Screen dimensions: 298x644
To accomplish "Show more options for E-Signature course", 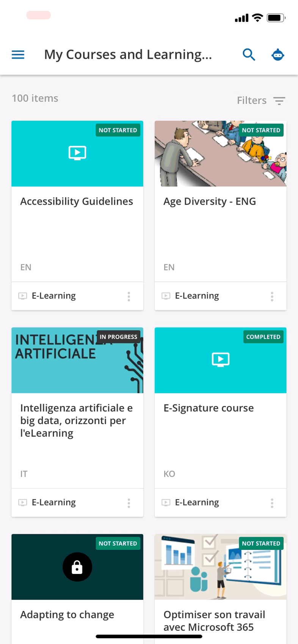I will pyautogui.click(x=272, y=503).
